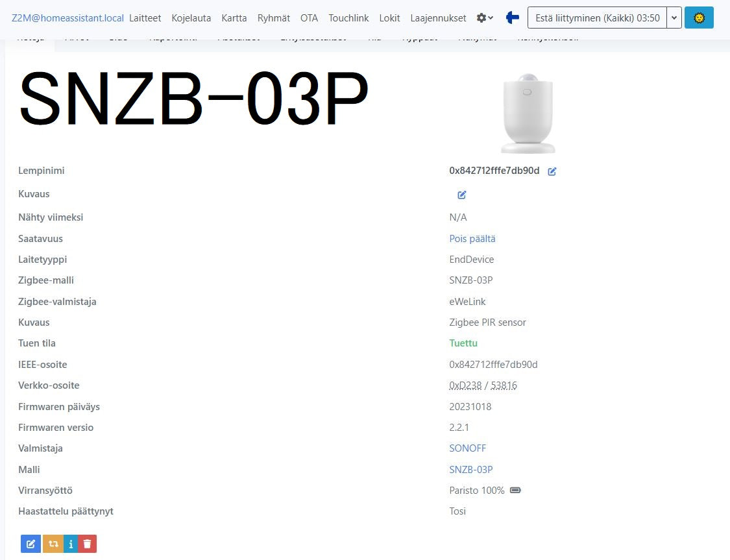Viewport: 730px width, 560px height.
Task: Open Touchlink page
Action: click(x=348, y=18)
